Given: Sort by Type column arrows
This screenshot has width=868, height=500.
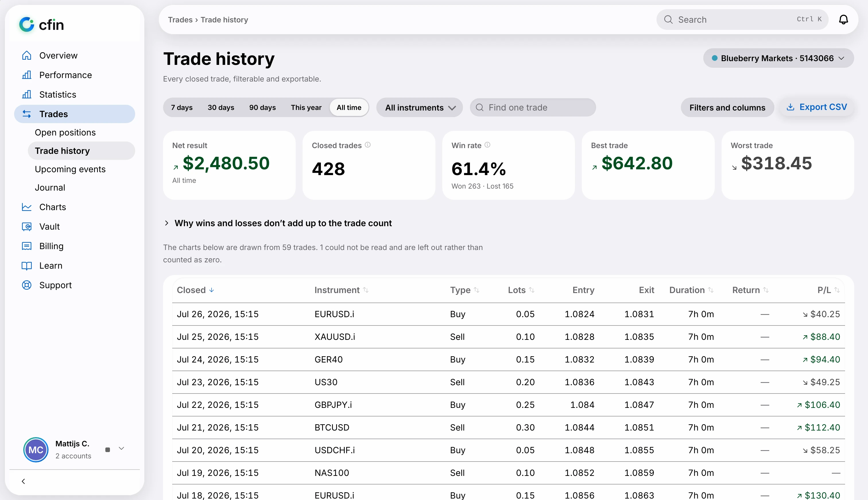Looking at the screenshot, I should [476, 290].
